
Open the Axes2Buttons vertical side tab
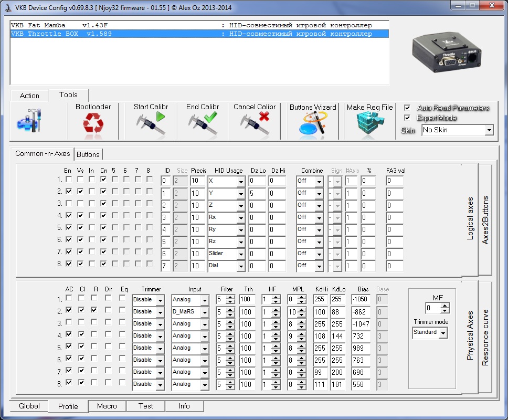485,220
